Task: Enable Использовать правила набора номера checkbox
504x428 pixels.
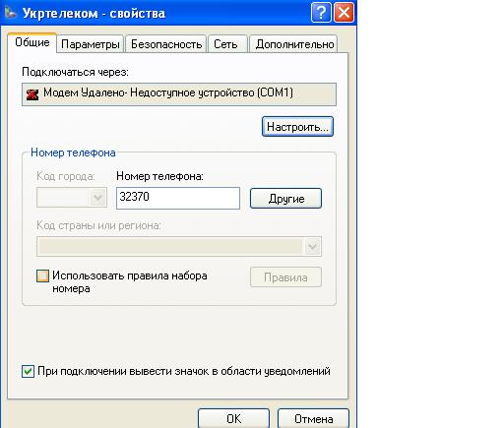Action: (x=42, y=275)
